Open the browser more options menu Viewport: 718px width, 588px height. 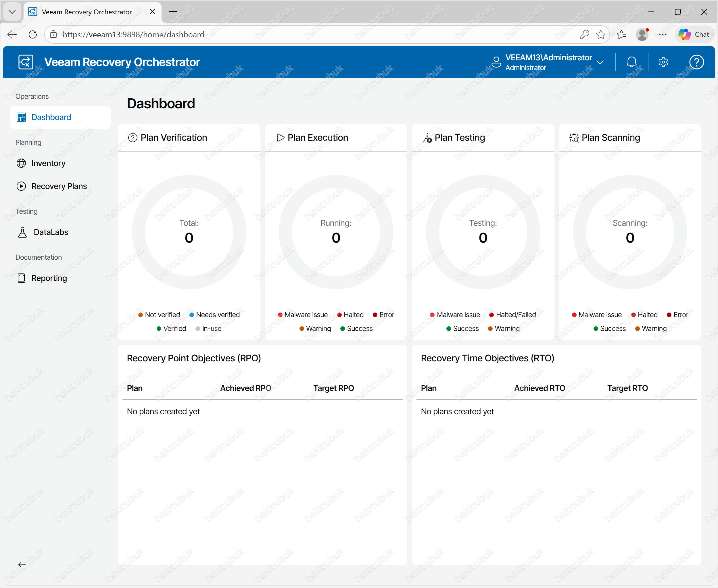(663, 34)
